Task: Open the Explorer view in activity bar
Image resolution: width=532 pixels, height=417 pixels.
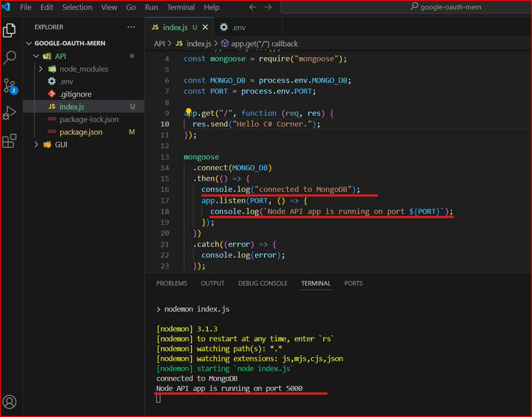Action: coord(10,30)
